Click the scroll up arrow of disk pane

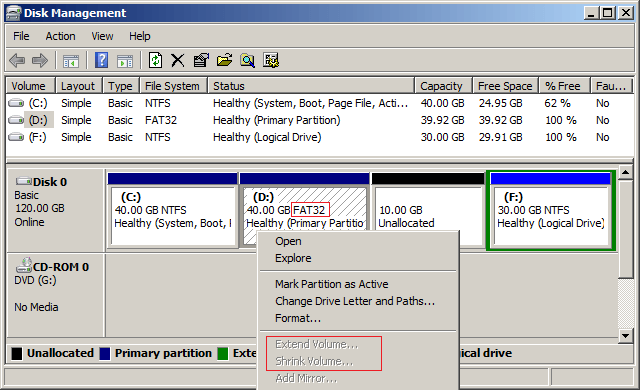(x=625, y=173)
